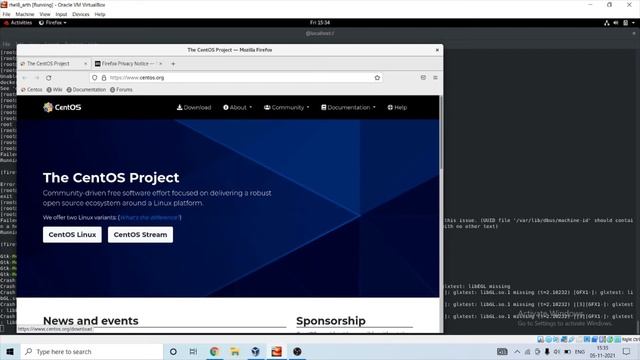Open a new Firefox tab
The height and width of the screenshot is (360, 640).
[x=173, y=64]
